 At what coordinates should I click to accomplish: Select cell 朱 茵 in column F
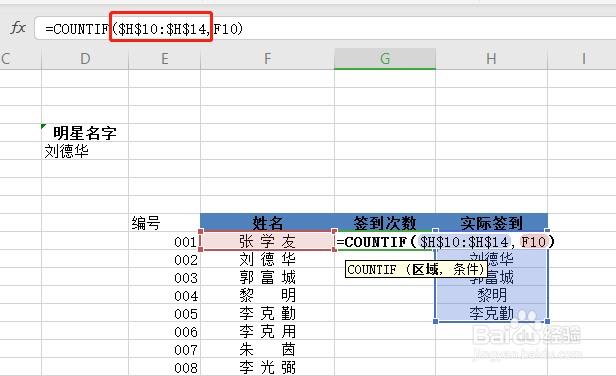(x=268, y=349)
